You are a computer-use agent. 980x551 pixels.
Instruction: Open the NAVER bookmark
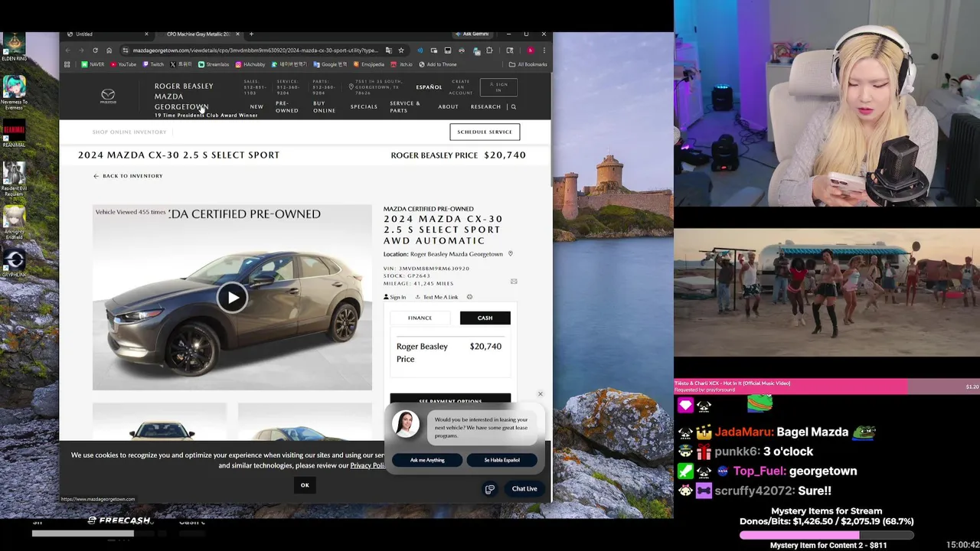(x=93, y=64)
